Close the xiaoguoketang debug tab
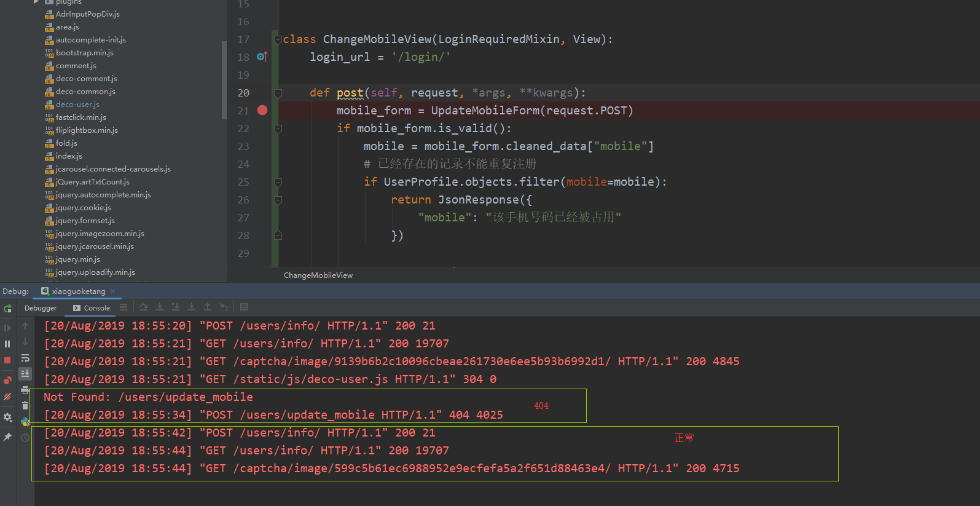 [112, 291]
